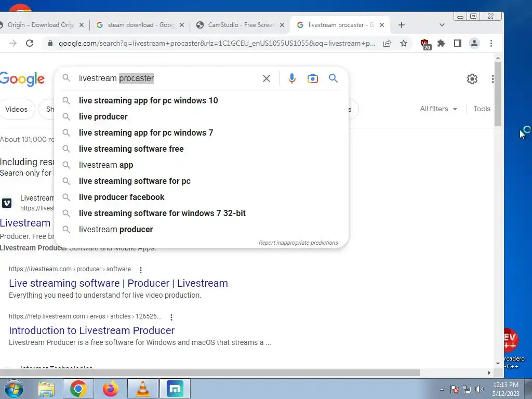The height and width of the screenshot is (399, 532).
Task: Choose suggestion live streaming software for windows 7 32-bit
Action: [x=202, y=214]
